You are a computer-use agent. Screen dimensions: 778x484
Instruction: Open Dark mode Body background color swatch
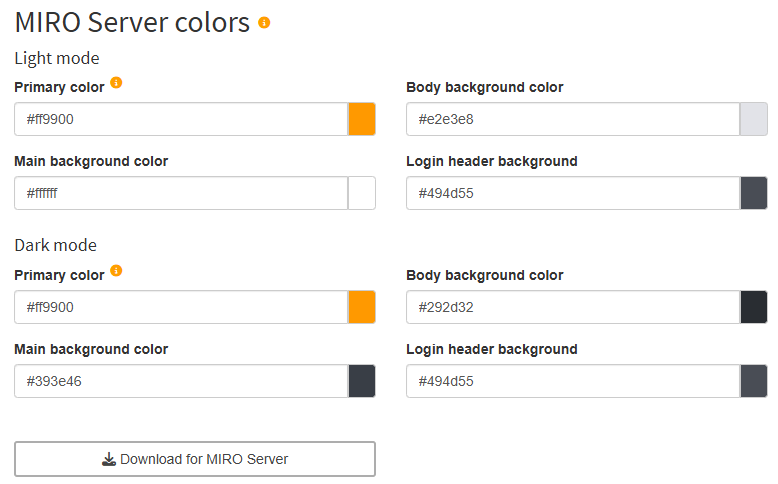pyautogui.click(x=753, y=307)
